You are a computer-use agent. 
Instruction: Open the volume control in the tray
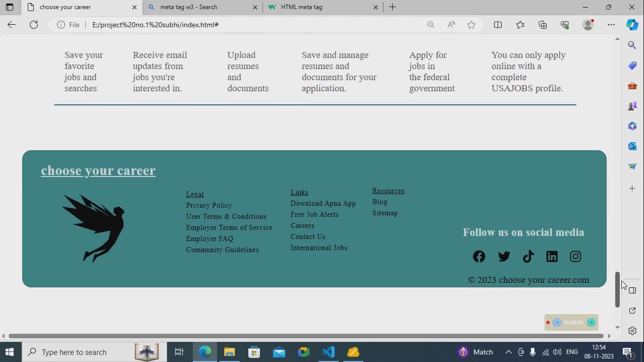click(557, 352)
